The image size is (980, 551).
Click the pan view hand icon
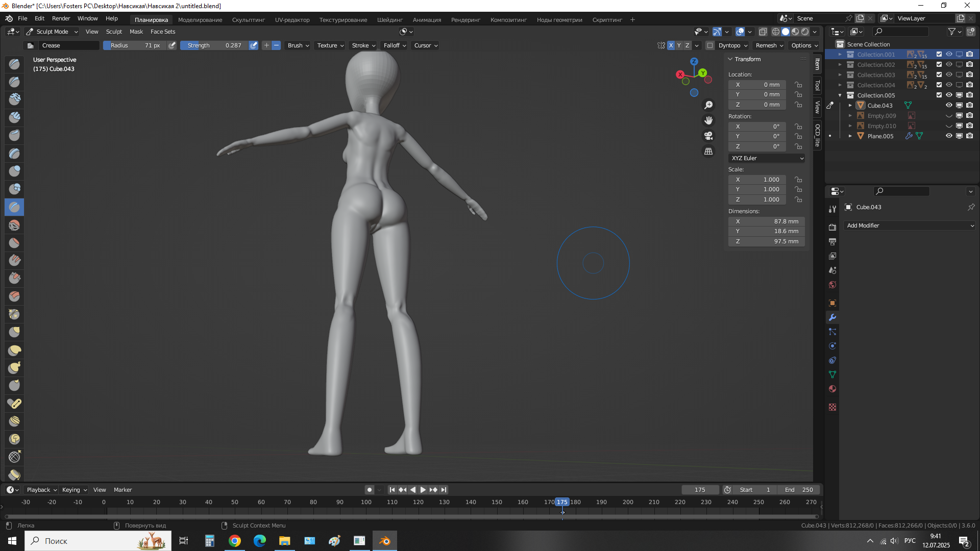[708, 120]
